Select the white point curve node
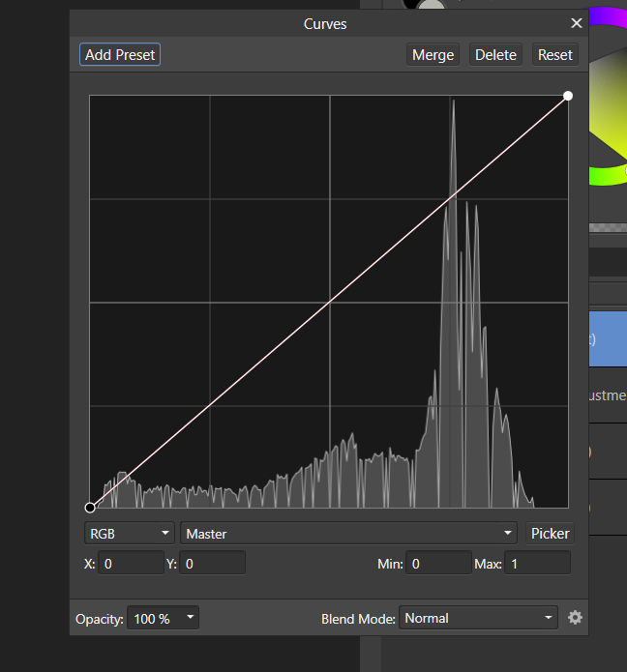 pos(568,96)
